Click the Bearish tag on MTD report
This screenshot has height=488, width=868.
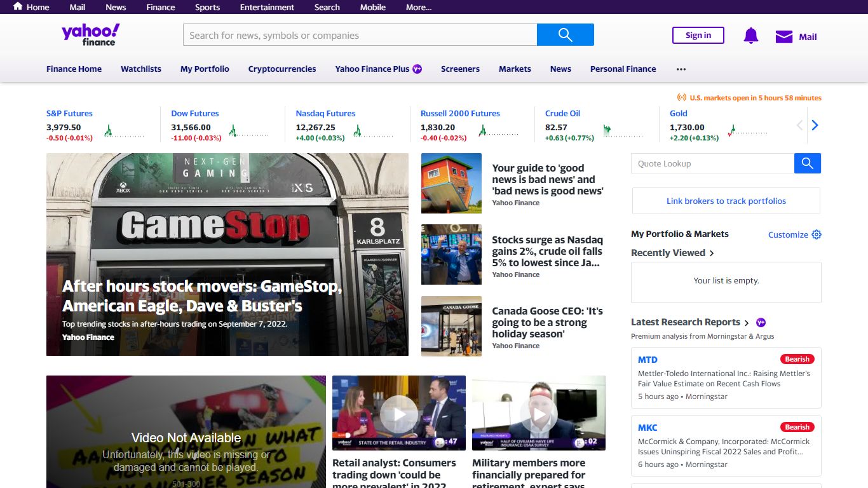(x=797, y=359)
